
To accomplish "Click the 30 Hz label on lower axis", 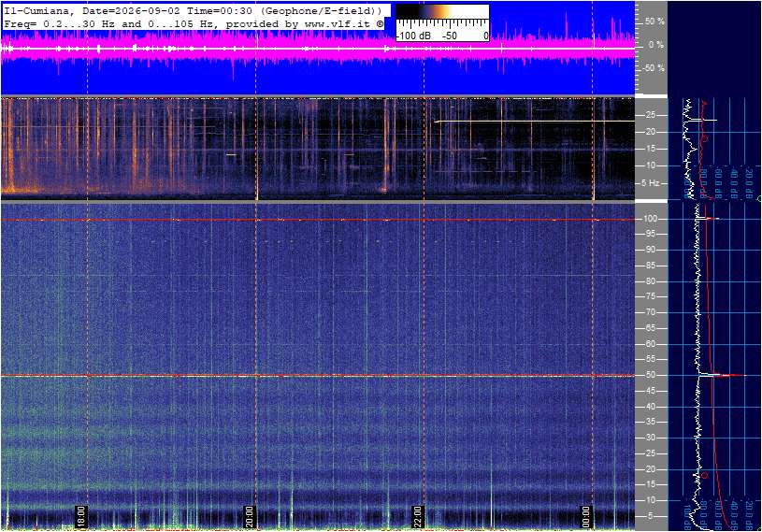I will [650, 438].
